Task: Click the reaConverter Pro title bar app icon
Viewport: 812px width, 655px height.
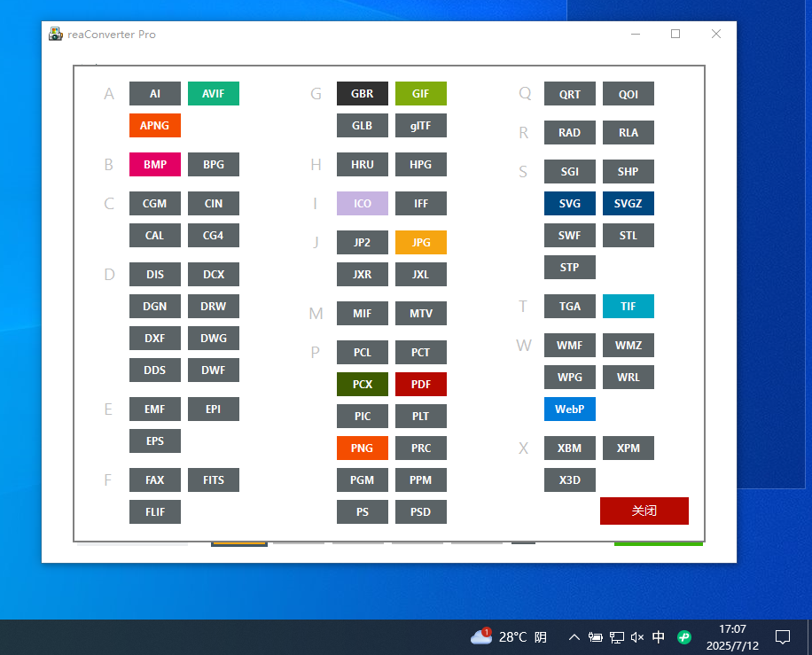Action: click(x=56, y=35)
